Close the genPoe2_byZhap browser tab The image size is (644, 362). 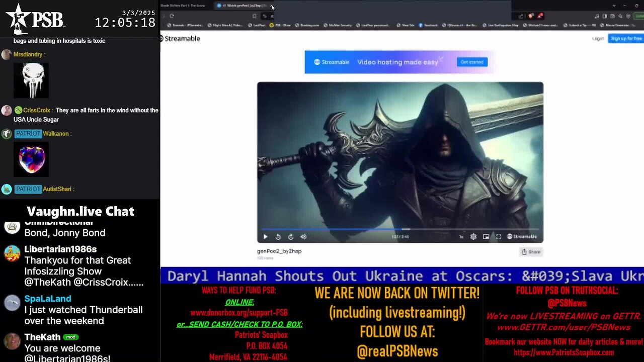click(x=272, y=6)
